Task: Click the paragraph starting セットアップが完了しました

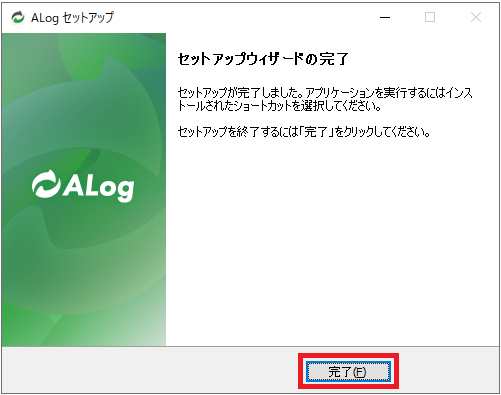Action: pos(325,99)
